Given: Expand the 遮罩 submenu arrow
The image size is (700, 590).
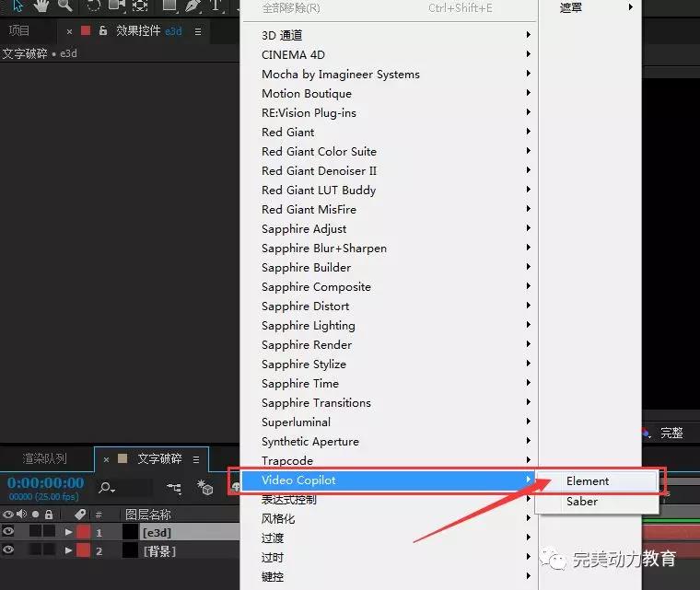Looking at the screenshot, I should [631, 6].
